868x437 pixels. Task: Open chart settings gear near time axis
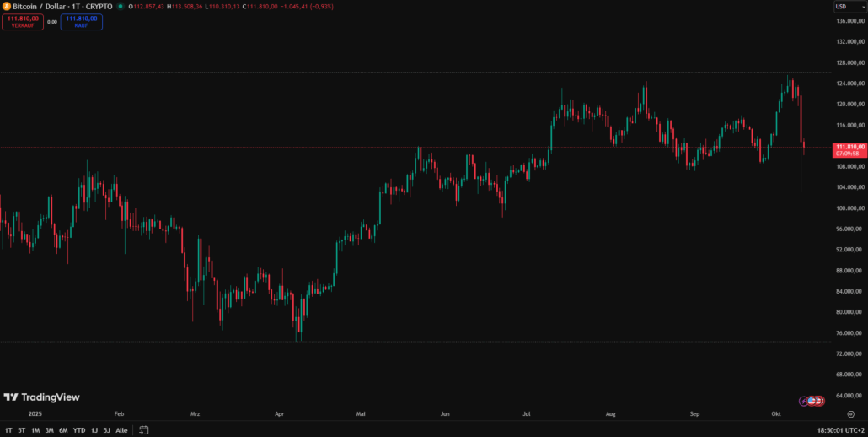coord(849,414)
